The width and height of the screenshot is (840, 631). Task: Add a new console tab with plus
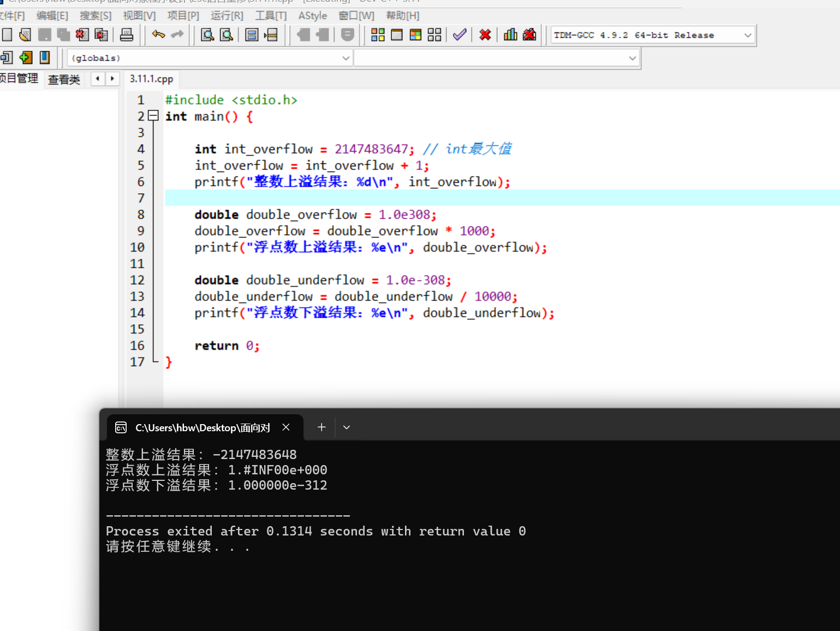pyautogui.click(x=321, y=427)
